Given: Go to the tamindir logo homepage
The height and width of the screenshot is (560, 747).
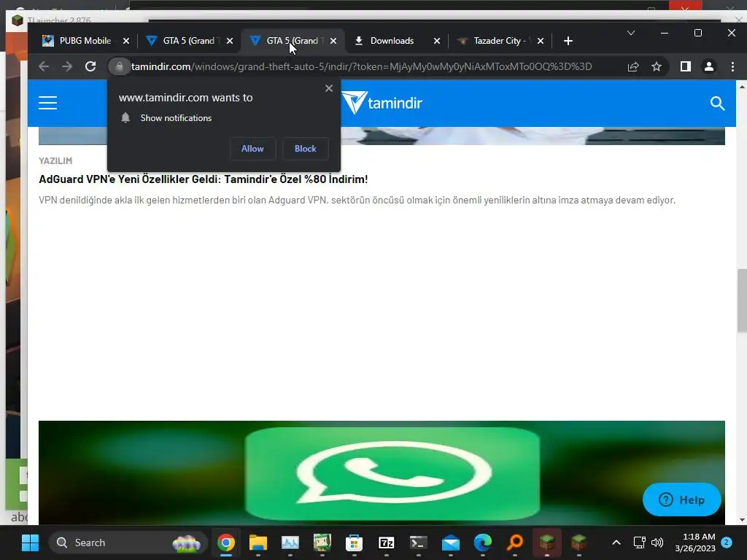Looking at the screenshot, I should (382, 103).
